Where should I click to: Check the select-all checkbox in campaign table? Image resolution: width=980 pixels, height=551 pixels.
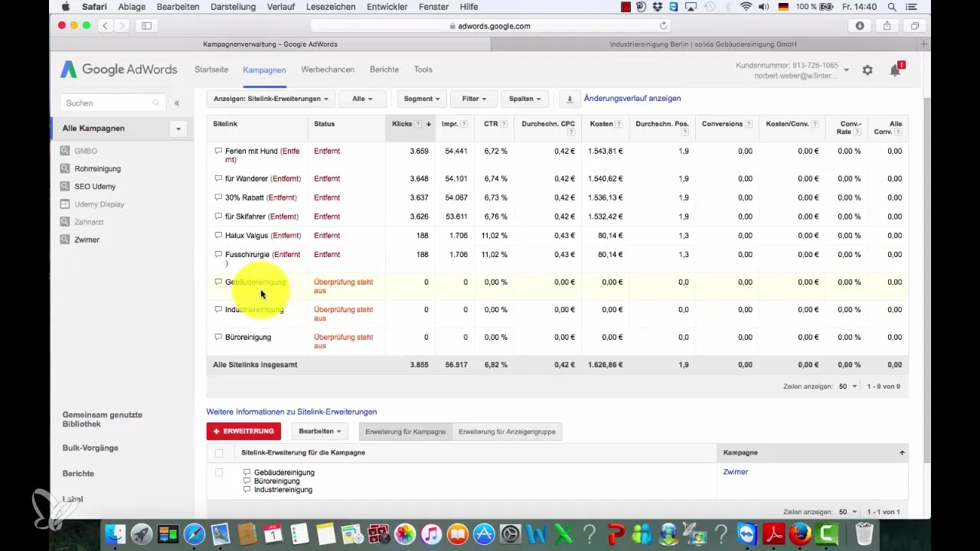pyautogui.click(x=219, y=453)
